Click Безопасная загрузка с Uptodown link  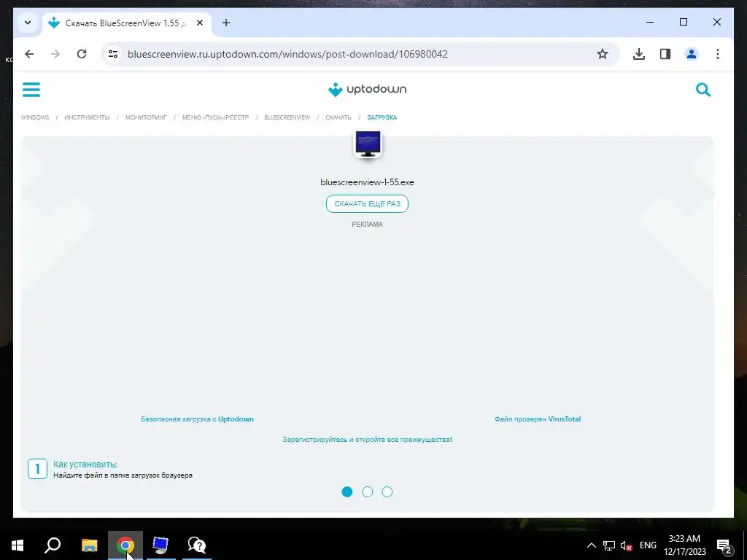197,419
